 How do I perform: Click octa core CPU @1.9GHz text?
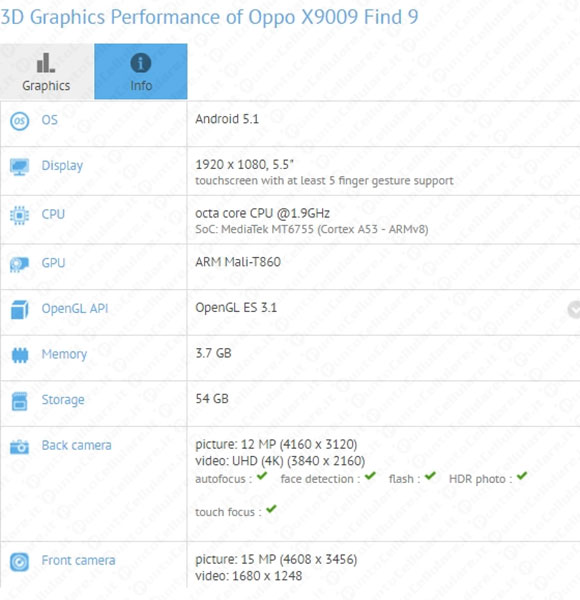(x=262, y=213)
